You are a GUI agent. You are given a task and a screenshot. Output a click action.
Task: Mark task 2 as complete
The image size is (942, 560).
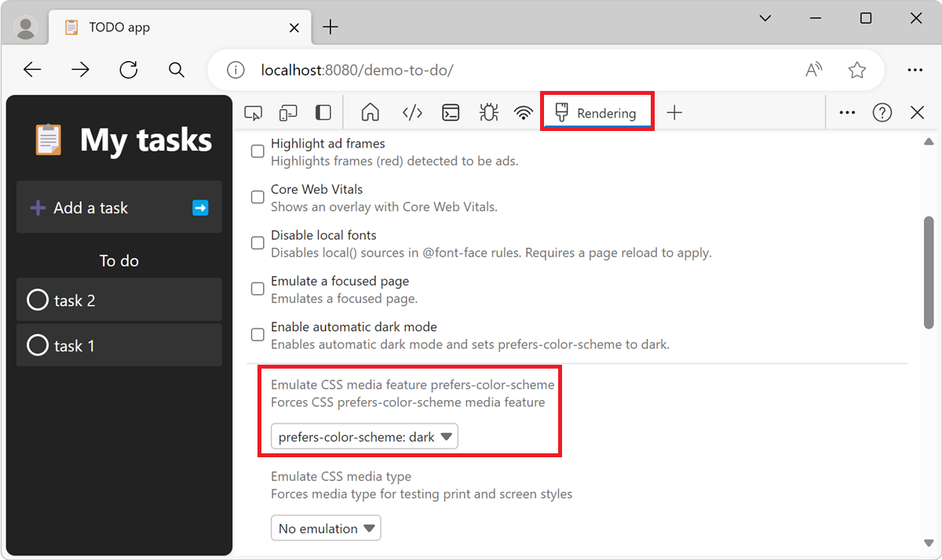tap(38, 300)
